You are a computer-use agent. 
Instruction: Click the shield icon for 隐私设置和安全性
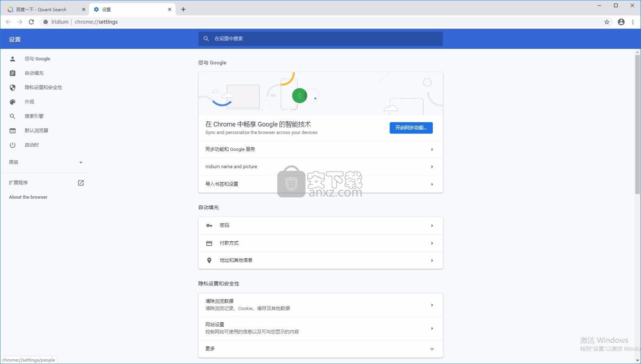(12, 88)
